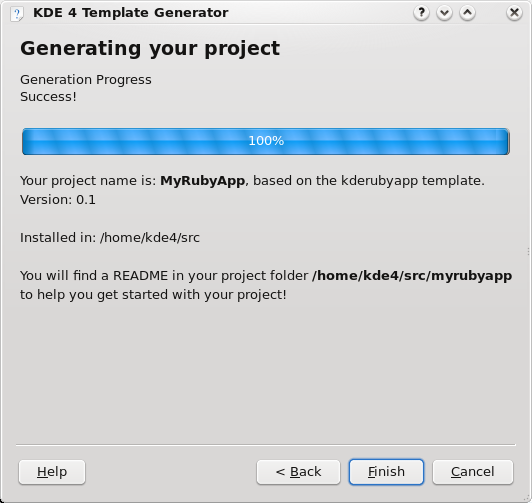
Task: Click the Generating your project heading
Action: [x=150, y=48]
